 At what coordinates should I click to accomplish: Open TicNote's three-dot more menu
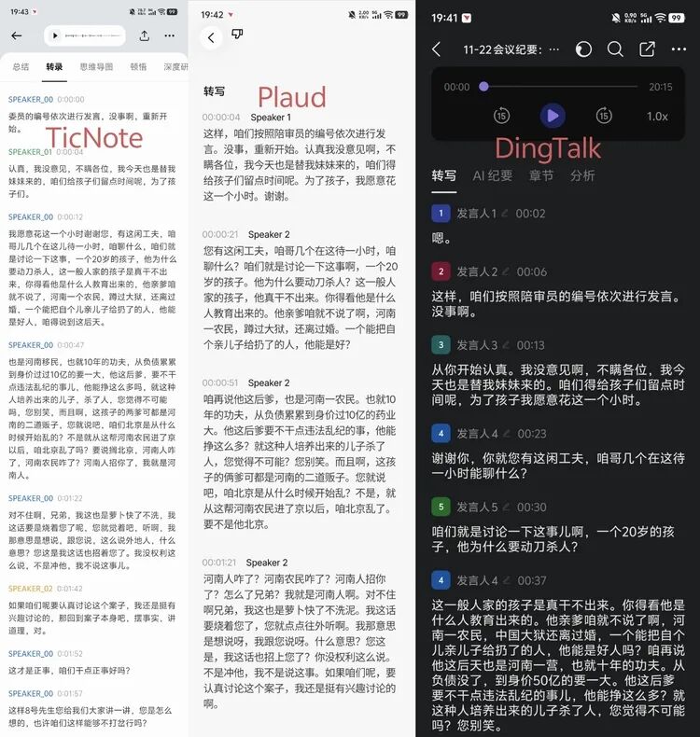pos(169,35)
